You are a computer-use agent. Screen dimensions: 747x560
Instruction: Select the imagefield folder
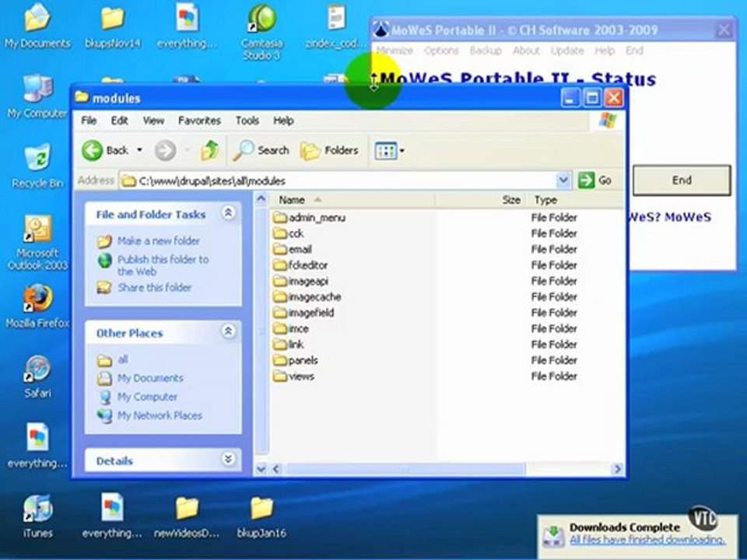pos(303,313)
